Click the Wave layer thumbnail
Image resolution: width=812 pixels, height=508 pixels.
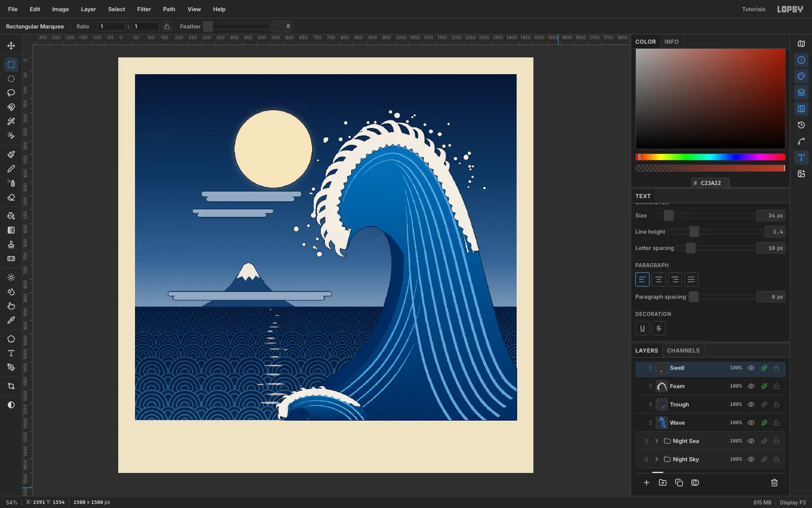point(662,423)
